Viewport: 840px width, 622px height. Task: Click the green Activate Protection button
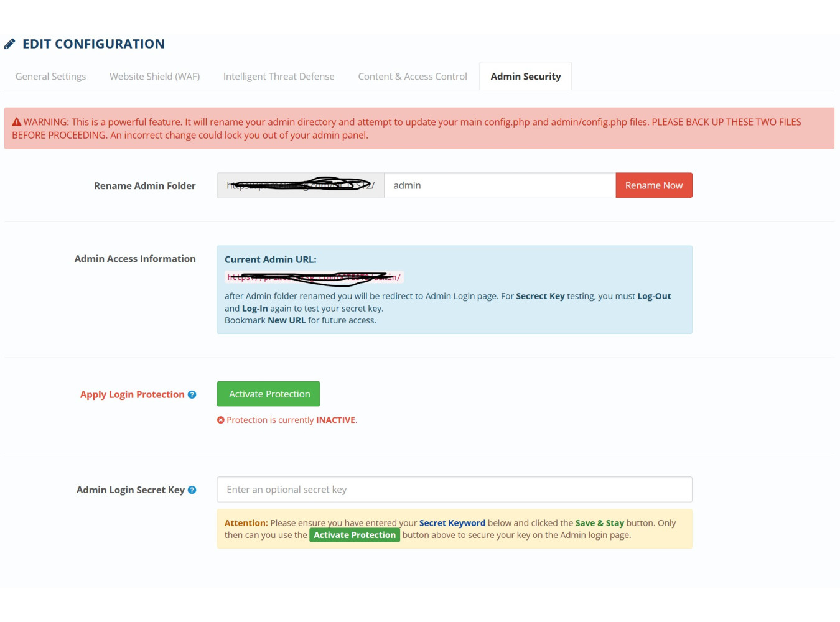point(268,394)
